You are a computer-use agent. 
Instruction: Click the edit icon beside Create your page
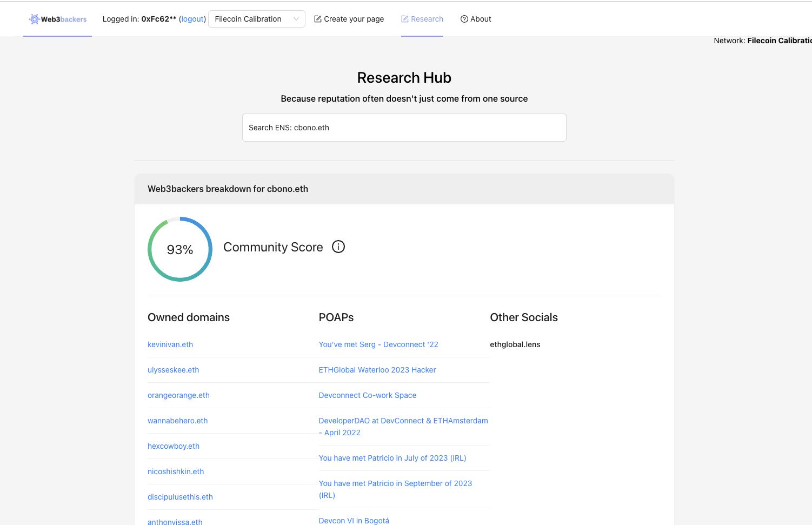pos(318,19)
